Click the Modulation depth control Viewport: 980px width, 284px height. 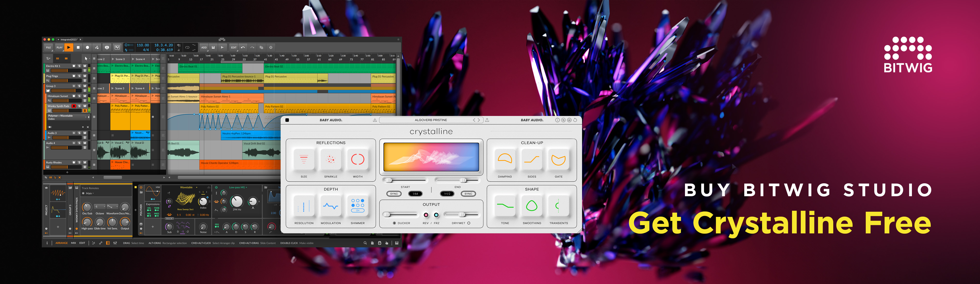point(331,206)
